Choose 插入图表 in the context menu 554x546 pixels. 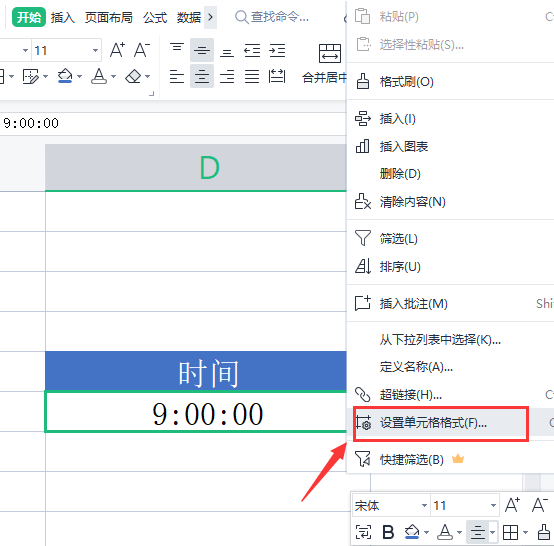450,146
